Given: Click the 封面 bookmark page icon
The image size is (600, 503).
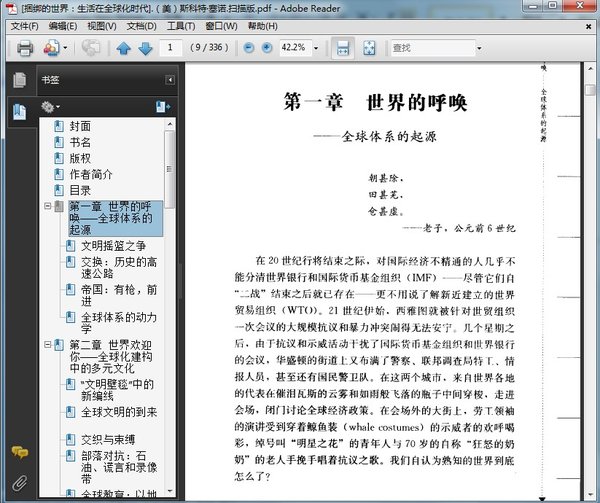Looking at the screenshot, I should (x=59, y=126).
